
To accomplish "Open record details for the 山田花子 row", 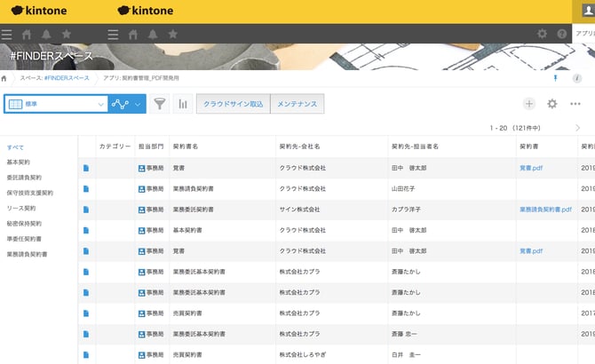I will [x=86, y=188].
